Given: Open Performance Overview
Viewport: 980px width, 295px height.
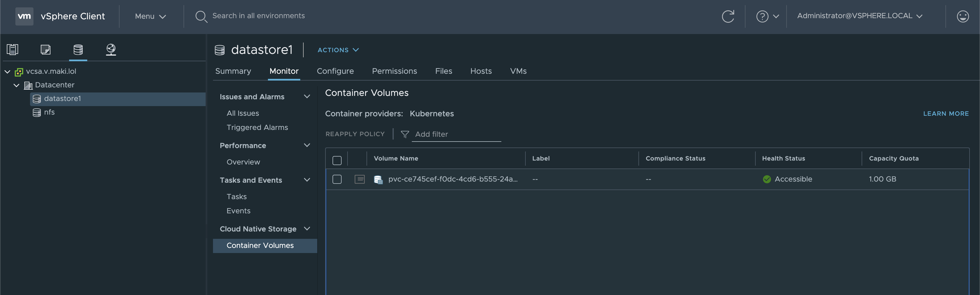Looking at the screenshot, I should click(243, 162).
